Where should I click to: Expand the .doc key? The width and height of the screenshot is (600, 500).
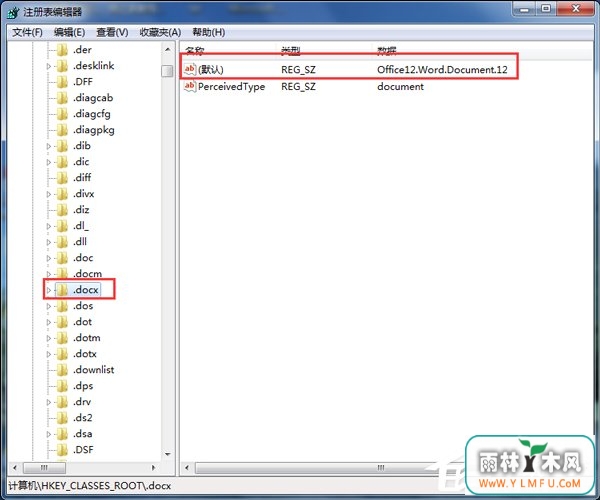coord(49,258)
